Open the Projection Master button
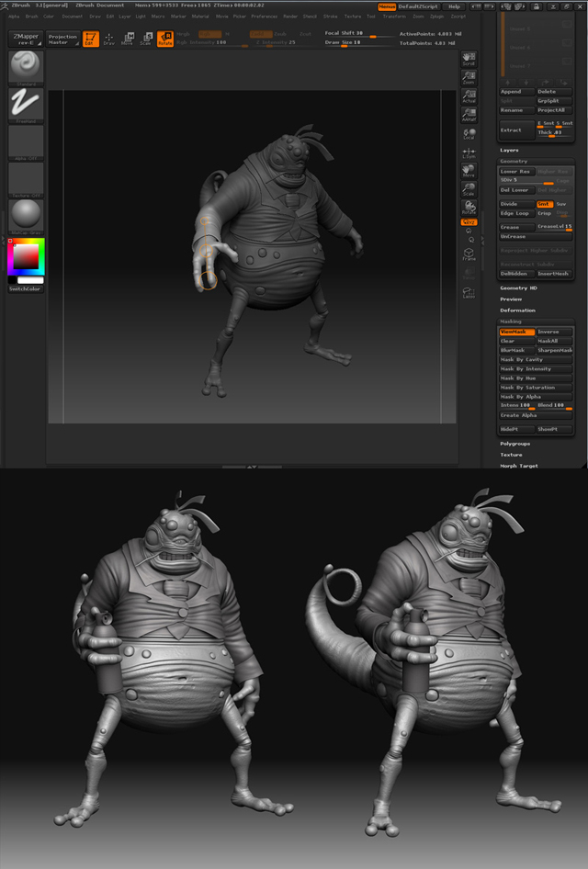The width and height of the screenshot is (588, 869). click(62, 39)
